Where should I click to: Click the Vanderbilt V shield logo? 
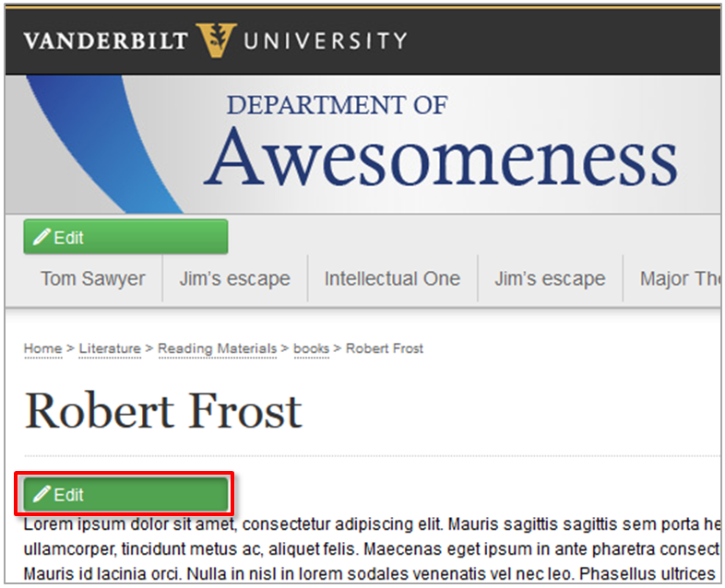tap(217, 40)
